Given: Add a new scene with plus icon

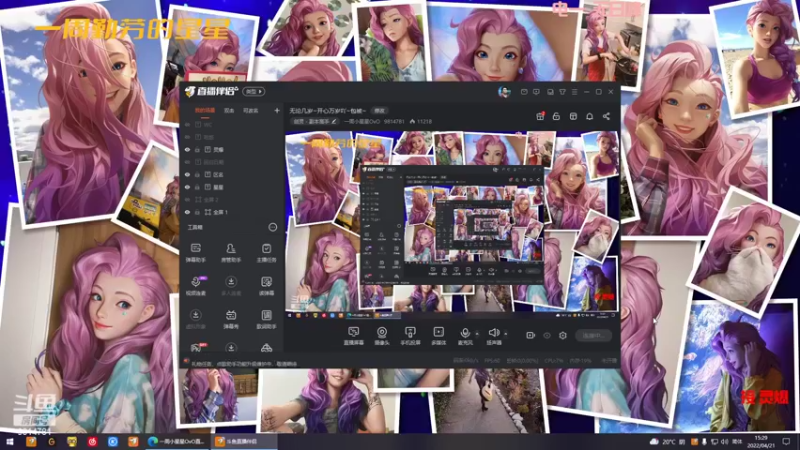Looking at the screenshot, I should (277, 110).
